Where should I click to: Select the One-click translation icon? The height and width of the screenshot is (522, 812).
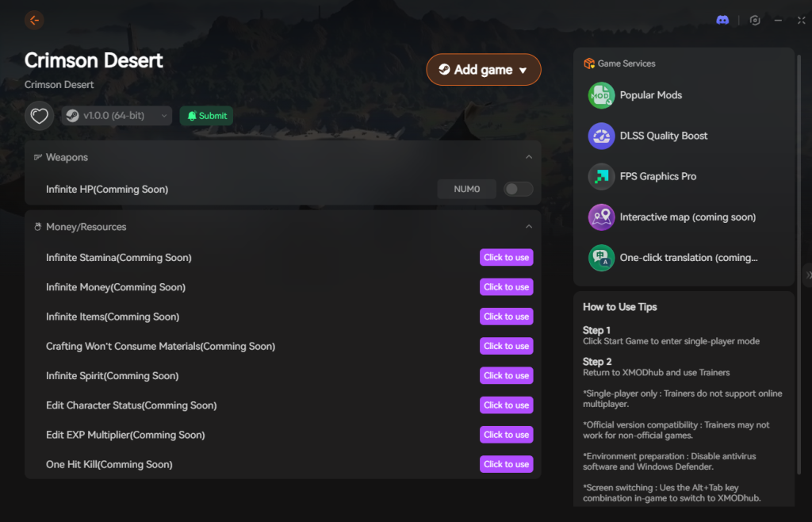[601, 257]
